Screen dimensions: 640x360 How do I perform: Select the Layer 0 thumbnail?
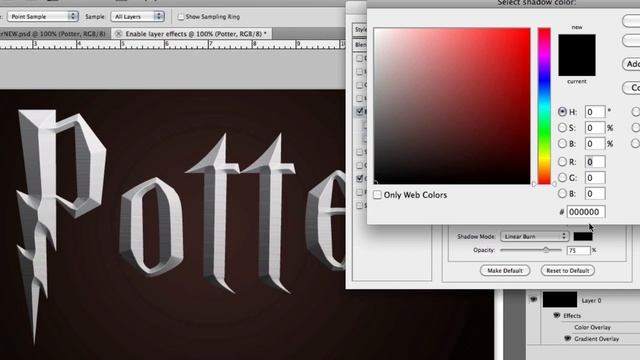point(560,300)
